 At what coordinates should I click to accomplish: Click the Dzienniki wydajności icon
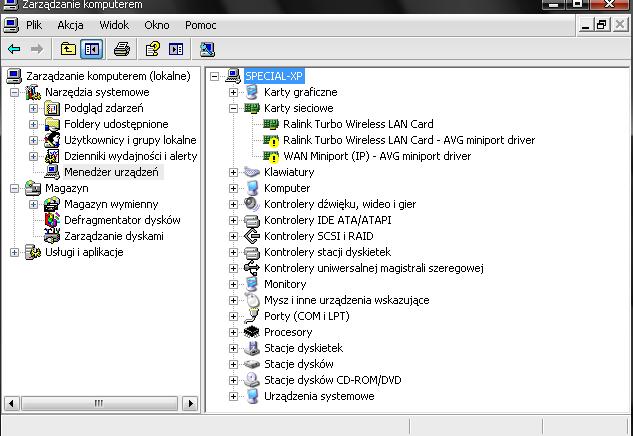point(52,156)
